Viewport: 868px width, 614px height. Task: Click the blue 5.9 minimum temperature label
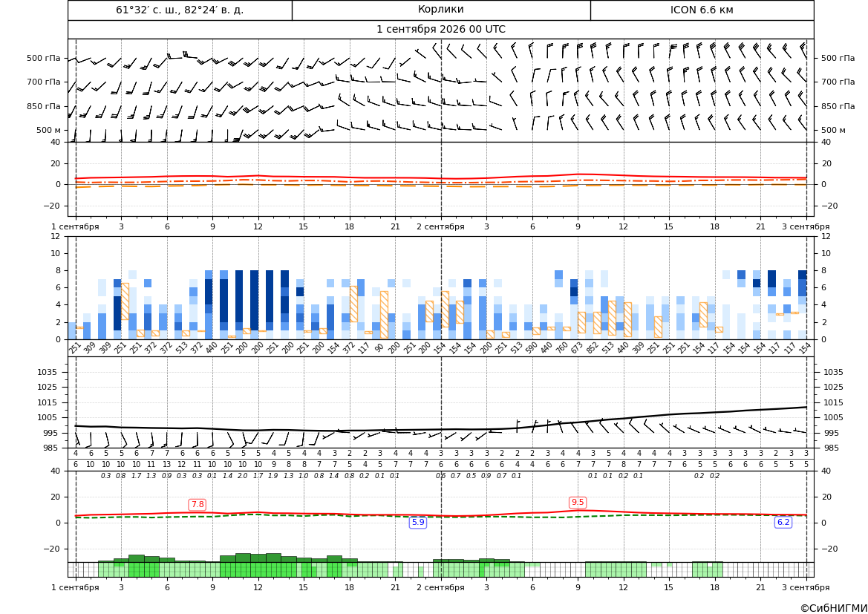click(x=418, y=522)
